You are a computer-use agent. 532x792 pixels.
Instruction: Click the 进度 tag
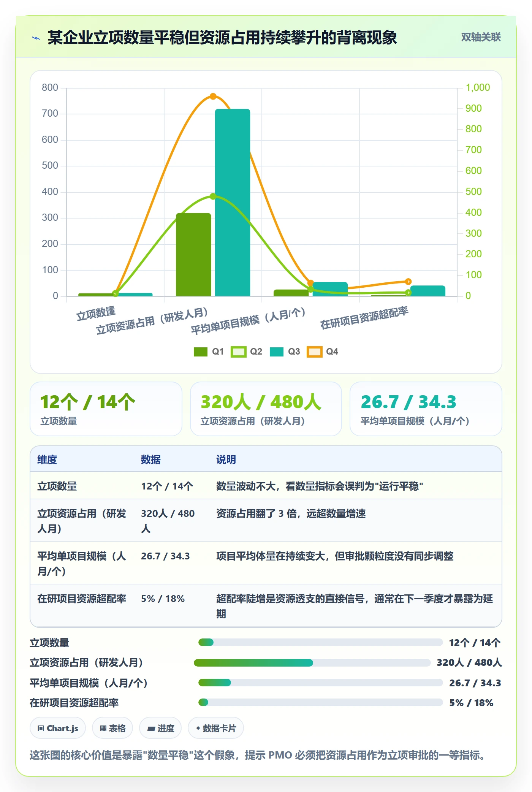160,728
